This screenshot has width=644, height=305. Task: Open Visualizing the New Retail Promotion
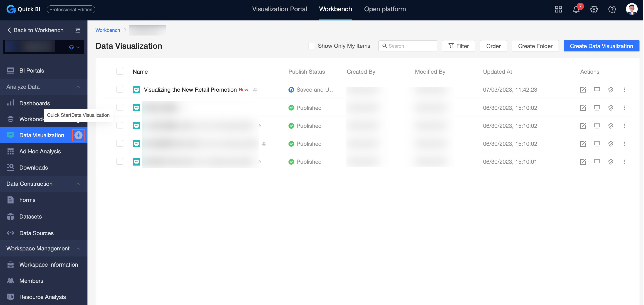190,90
